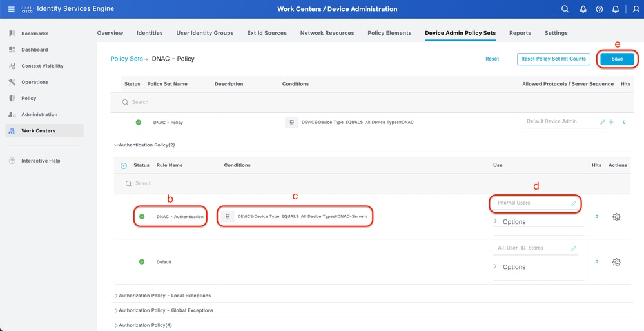Open the hamburger navigation menu
This screenshot has height=331, width=644.
12,9
